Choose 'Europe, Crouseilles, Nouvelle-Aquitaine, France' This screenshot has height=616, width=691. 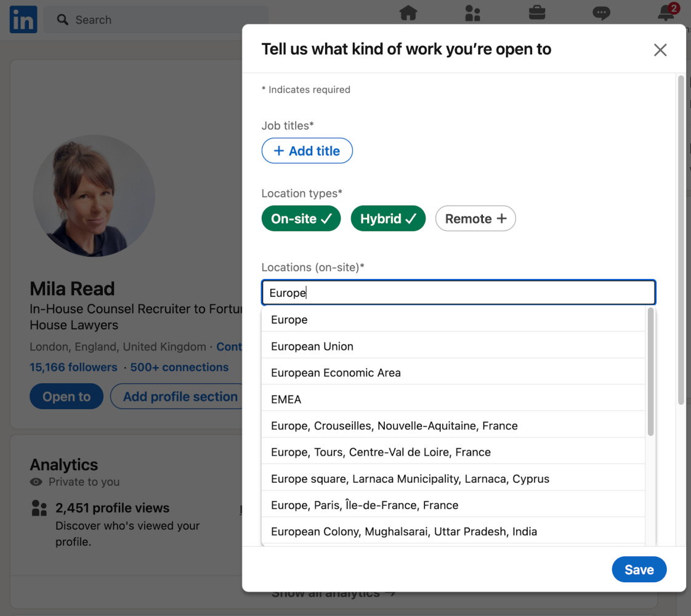[x=453, y=426]
